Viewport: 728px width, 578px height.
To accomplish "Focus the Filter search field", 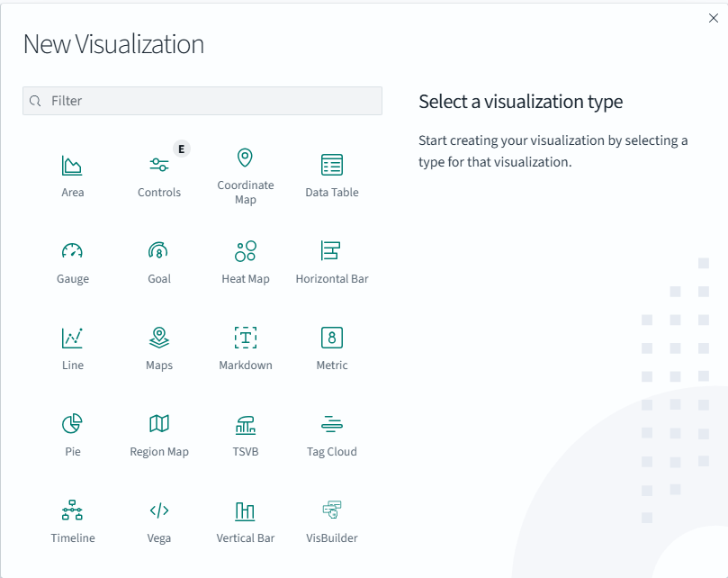I will pyautogui.click(x=202, y=101).
